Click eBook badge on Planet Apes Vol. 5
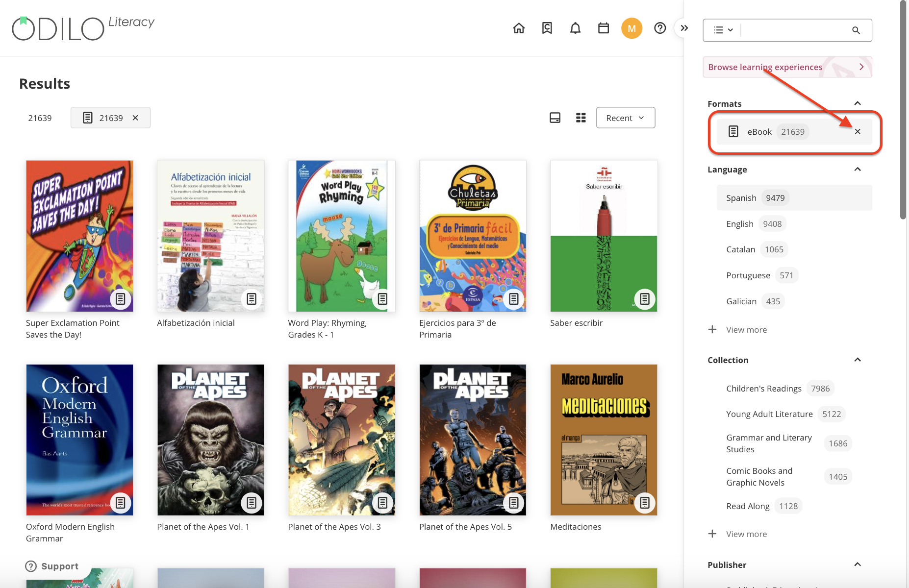909x588 pixels. 514,503
